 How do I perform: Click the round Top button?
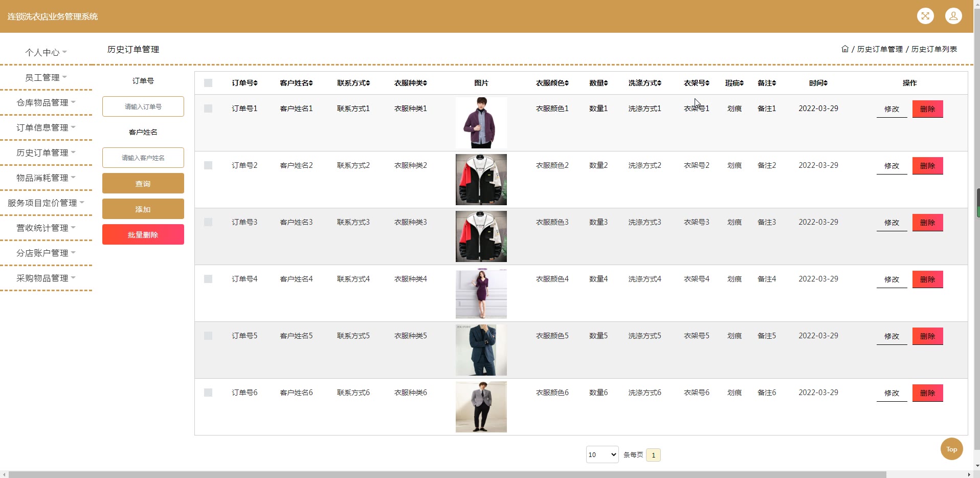click(x=951, y=449)
